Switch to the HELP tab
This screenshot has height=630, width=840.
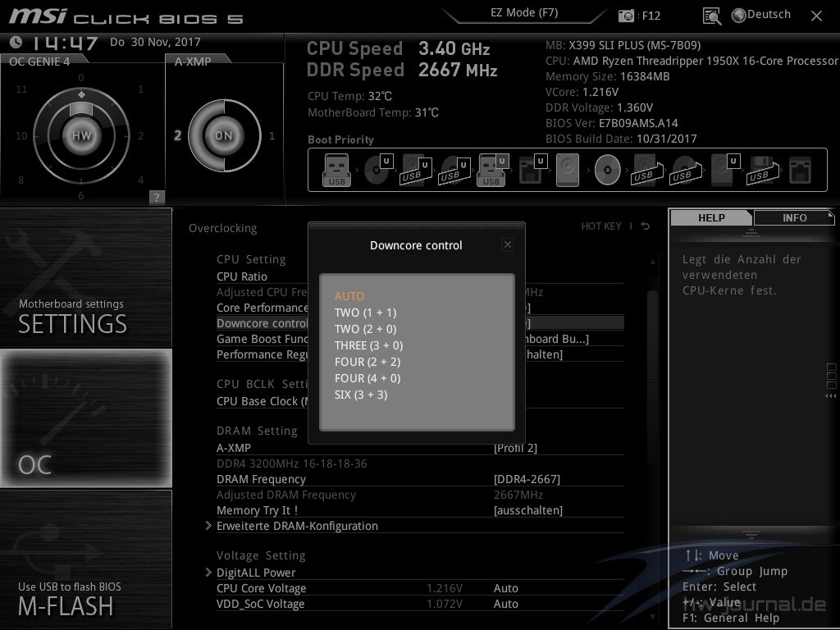pos(711,217)
